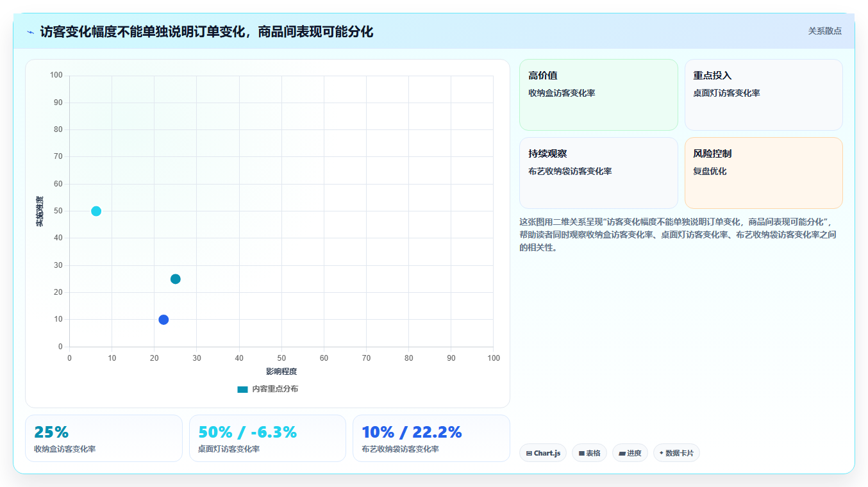Image resolution: width=868 pixels, height=487 pixels.
Task: Click the 实施难度 y-axis label
Action: coord(40,211)
